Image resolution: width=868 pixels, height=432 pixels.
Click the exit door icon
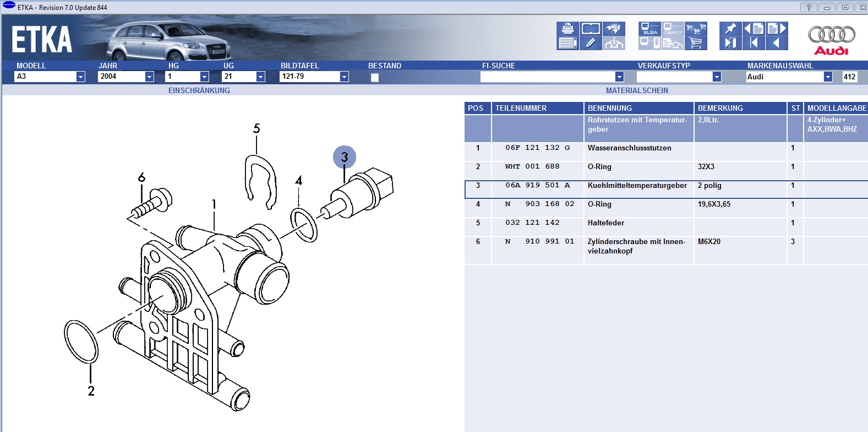pos(730,43)
